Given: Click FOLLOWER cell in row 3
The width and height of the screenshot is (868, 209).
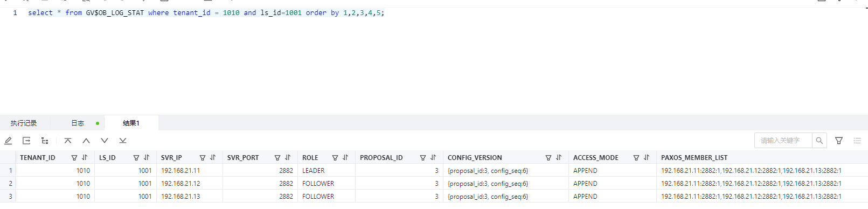Looking at the screenshot, I should pos(327,197).
